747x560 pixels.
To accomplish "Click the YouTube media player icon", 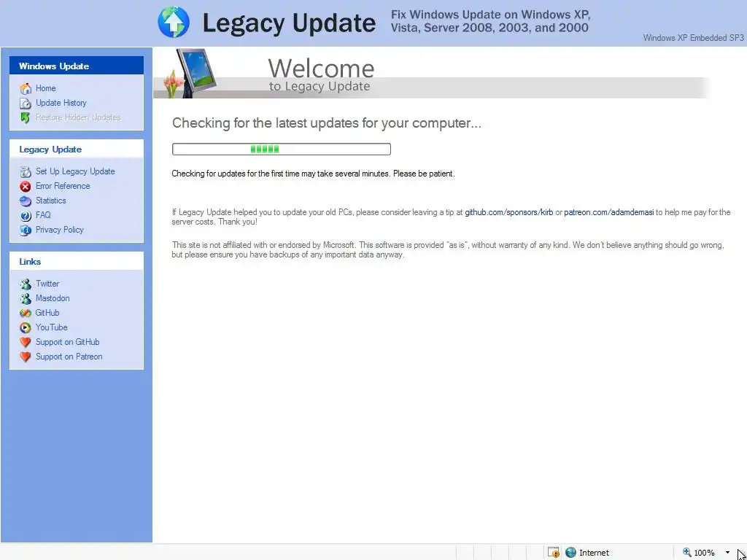I will (26, 327).
